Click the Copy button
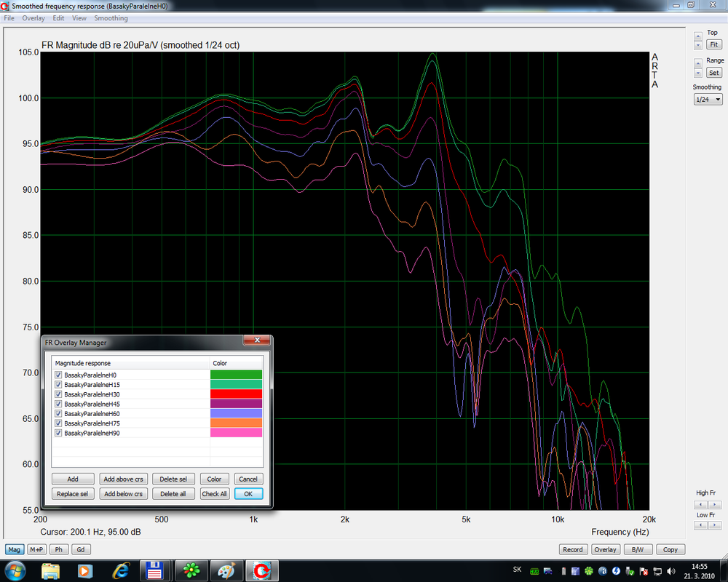 670,549
